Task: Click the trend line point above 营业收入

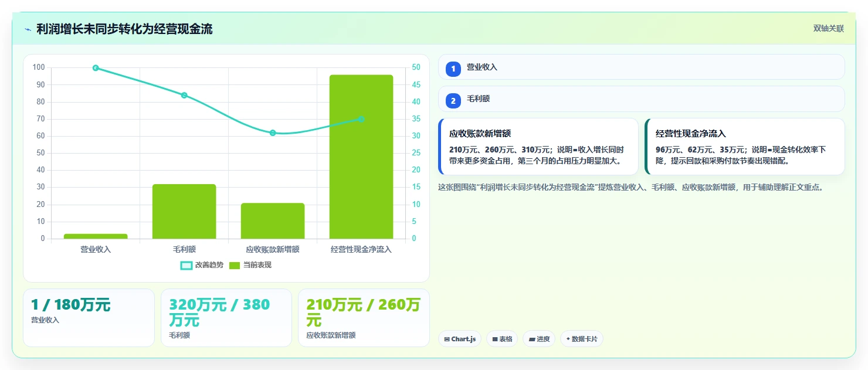Action: click(96, 68)
